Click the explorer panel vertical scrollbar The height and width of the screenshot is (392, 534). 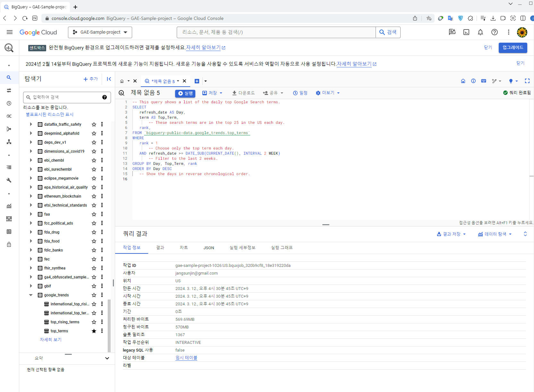click(x=109, y=326)
